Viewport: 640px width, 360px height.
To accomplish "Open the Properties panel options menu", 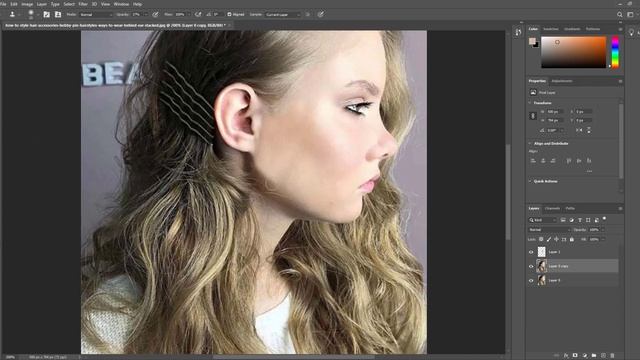I will click(620, 81).
